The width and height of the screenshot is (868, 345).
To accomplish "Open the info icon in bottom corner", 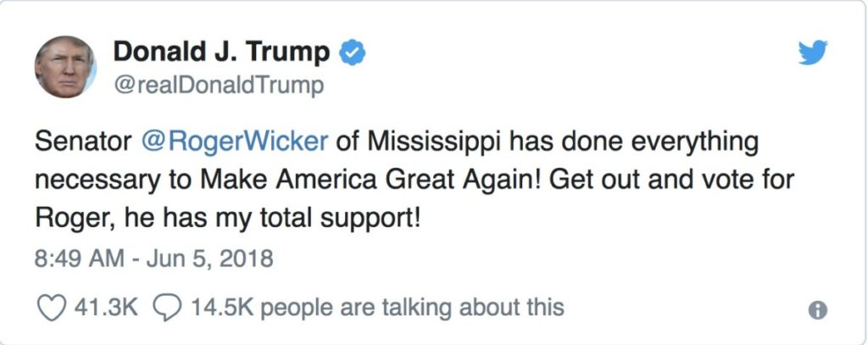I will (818, 310).
